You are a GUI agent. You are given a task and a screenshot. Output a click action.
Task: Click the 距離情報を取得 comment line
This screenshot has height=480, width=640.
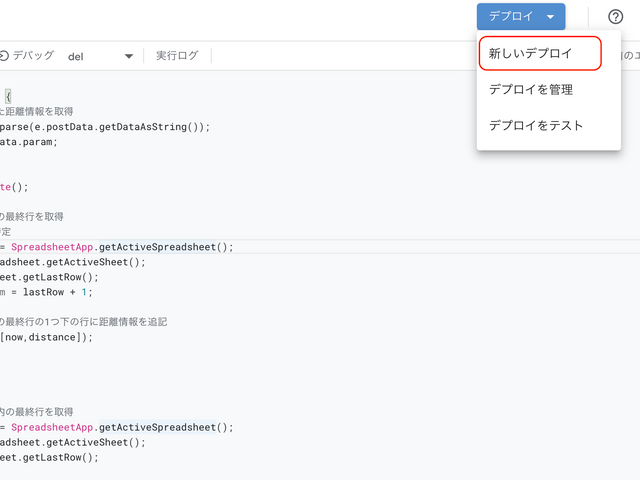click(38, 112)
